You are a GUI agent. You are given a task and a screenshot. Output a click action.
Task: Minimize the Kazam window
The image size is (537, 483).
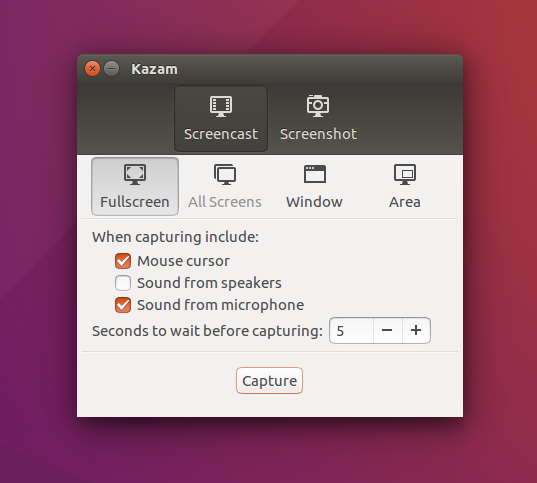(x=112, y=69)
